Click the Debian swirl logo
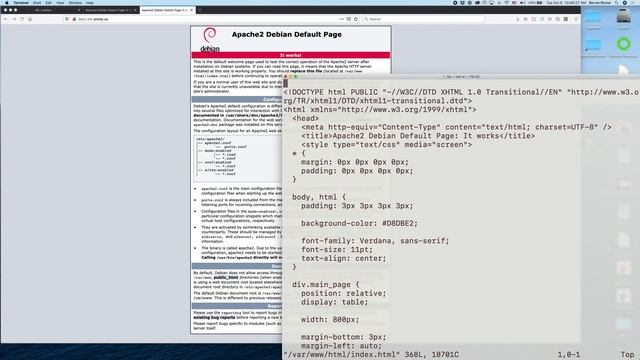 [x=210, y=35]
